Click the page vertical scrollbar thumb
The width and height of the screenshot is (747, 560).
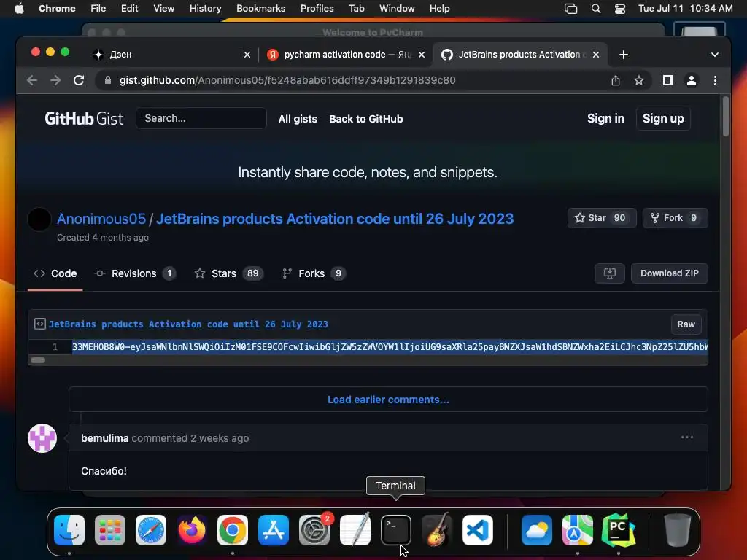pos(726,117)
